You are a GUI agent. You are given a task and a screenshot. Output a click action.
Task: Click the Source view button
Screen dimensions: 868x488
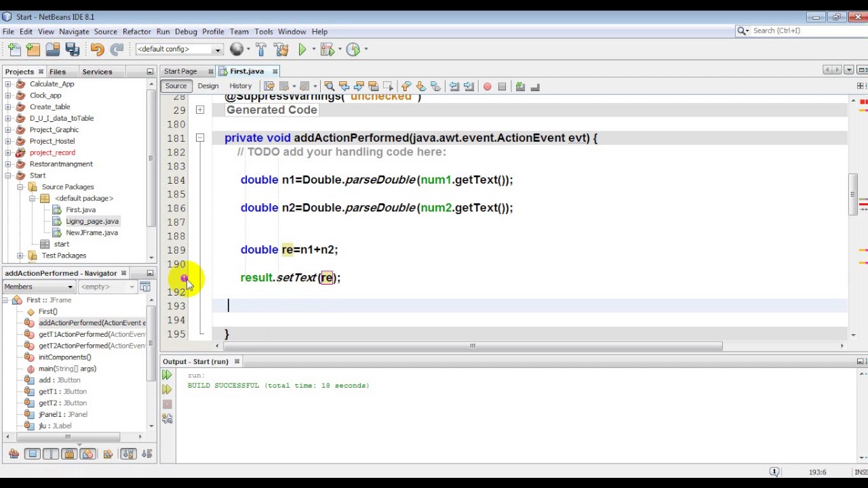[176, 86]
